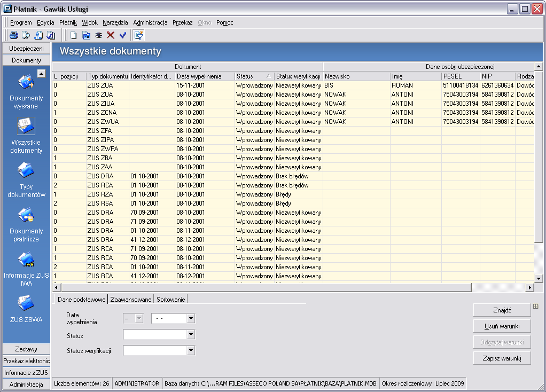546x392 pixels.
Task: Click the Zapisz warunki button
Action: tap(502, 358)
